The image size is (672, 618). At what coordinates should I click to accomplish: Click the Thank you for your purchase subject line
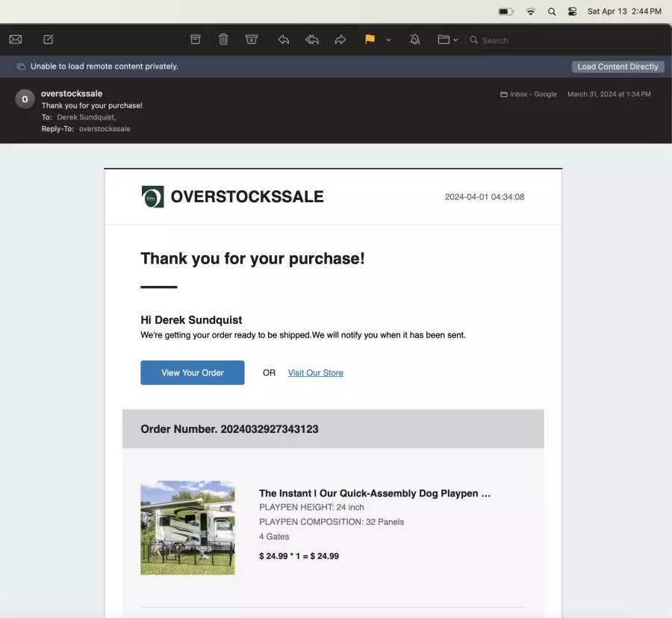92,105
